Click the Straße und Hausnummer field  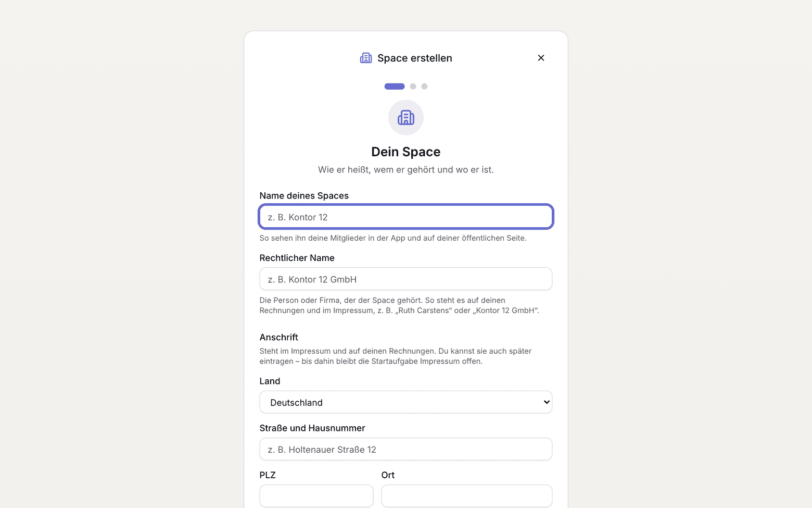pos(406,449)
